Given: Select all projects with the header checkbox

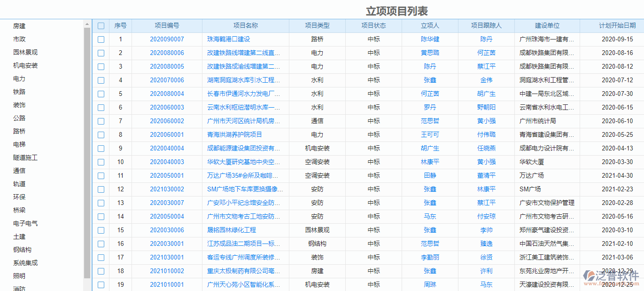Looking at the screenshot, I should coord(101,26).
